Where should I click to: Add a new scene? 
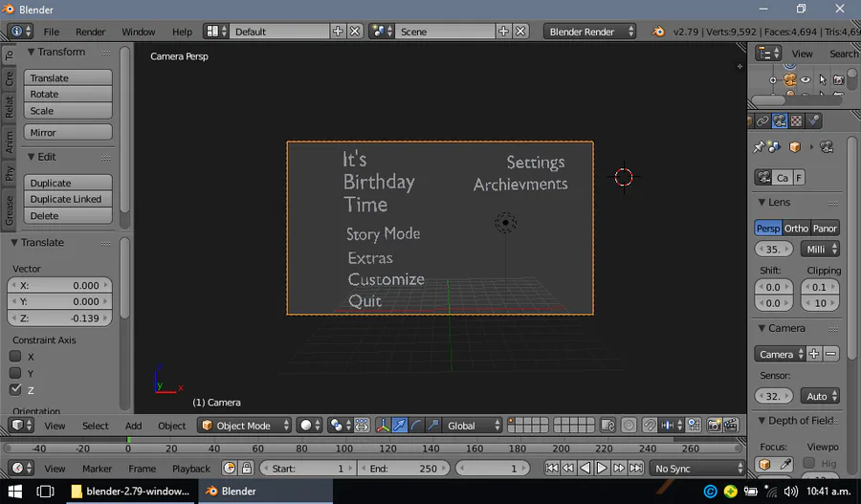click(x=503, y=32)
